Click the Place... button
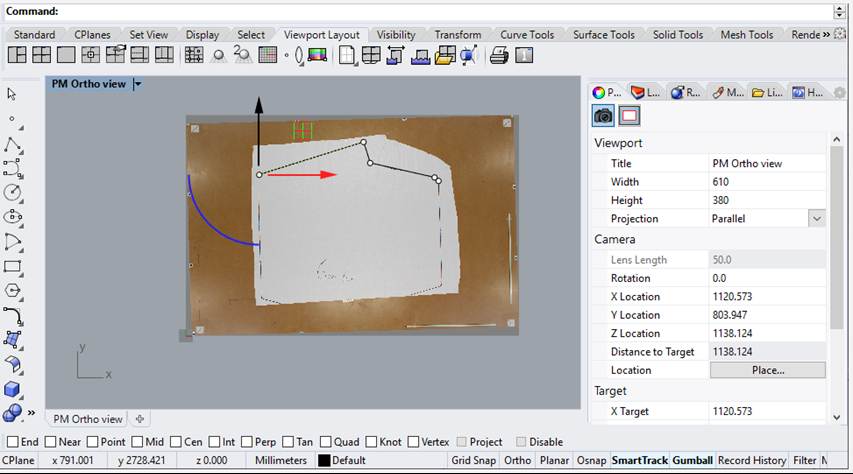The height and width of the screenshot is (474, 853). [767, 370]
